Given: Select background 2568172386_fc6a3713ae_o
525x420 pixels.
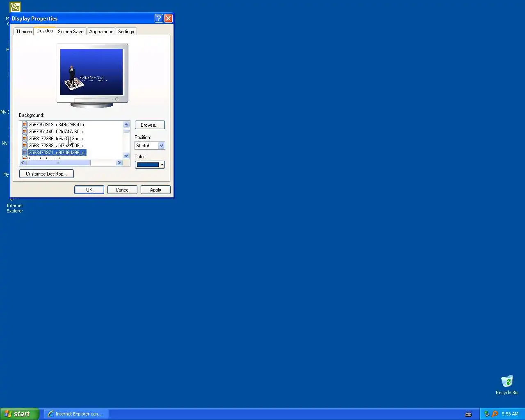Looking at the screenshot, I should (x=57, y=139).
